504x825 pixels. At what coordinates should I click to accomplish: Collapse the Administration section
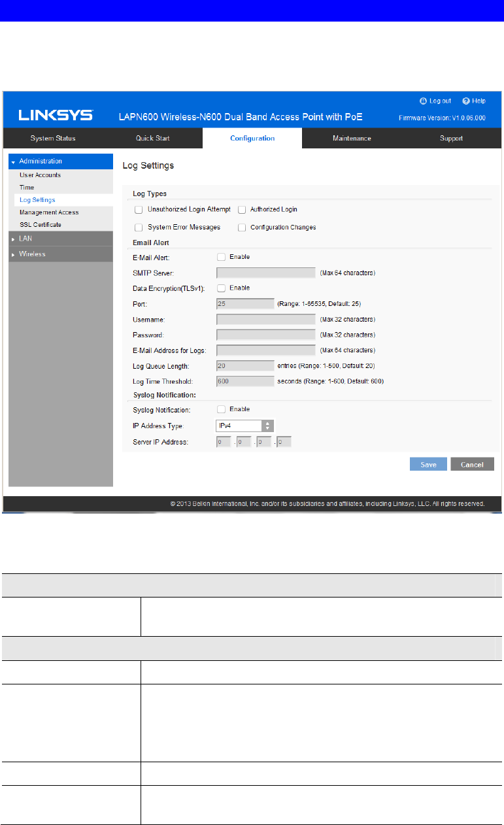[60, 161]
